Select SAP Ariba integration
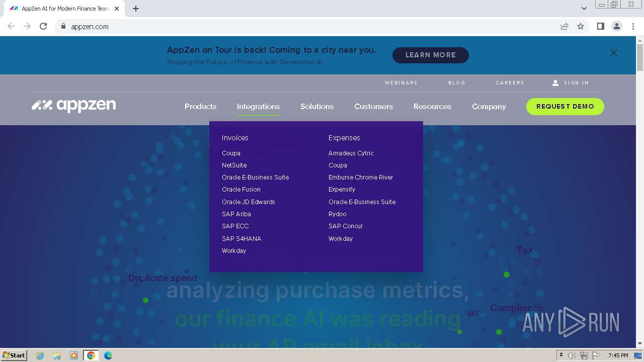This screenshot has width=644, height=362. pos(236,214)
